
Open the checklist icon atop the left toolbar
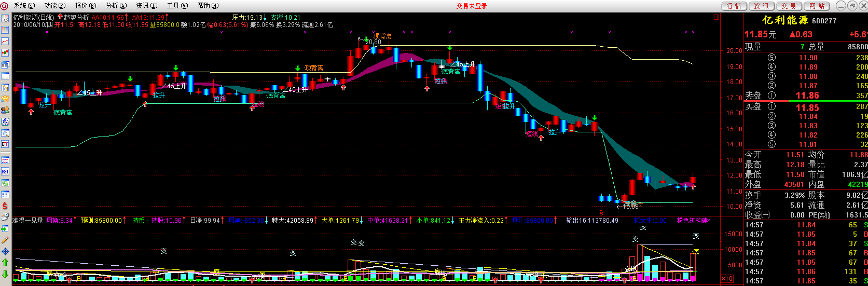(5, 18)
